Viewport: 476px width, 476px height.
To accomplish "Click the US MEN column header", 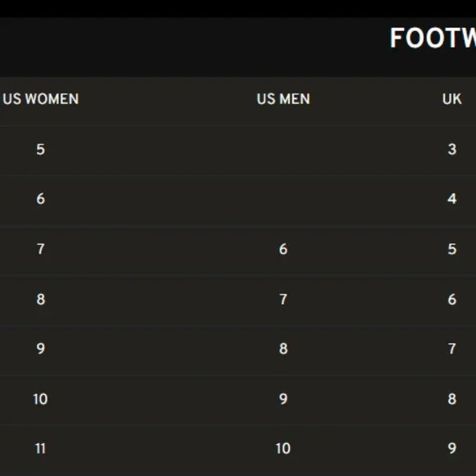I will tap(283, 99).
